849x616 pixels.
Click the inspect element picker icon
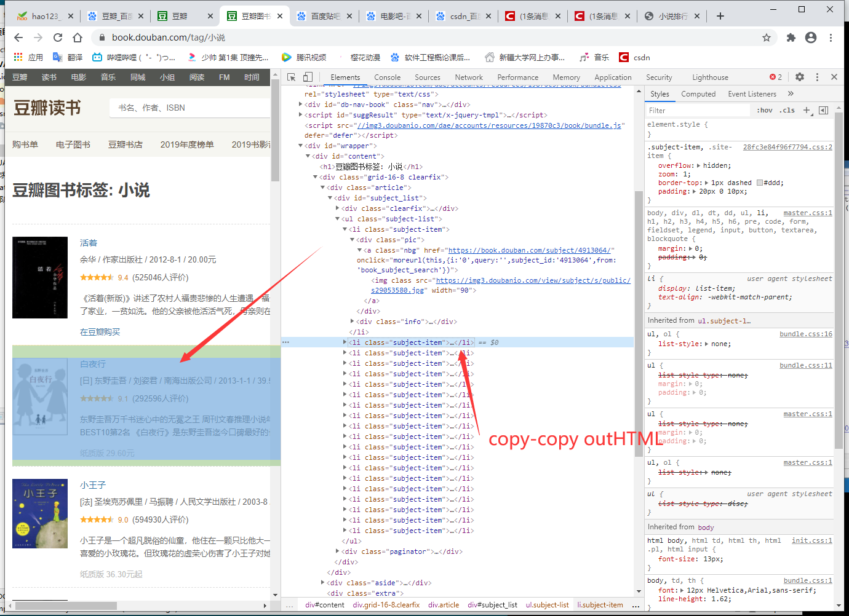coord(292,77)
